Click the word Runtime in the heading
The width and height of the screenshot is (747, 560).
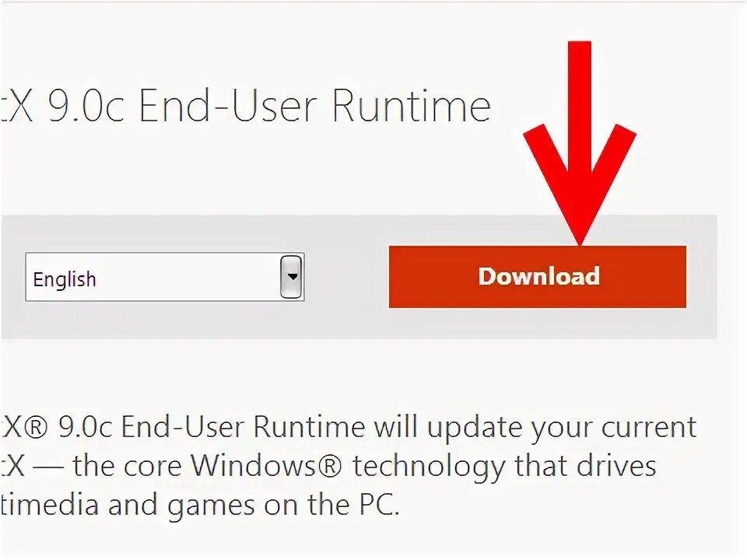[411, 106]
